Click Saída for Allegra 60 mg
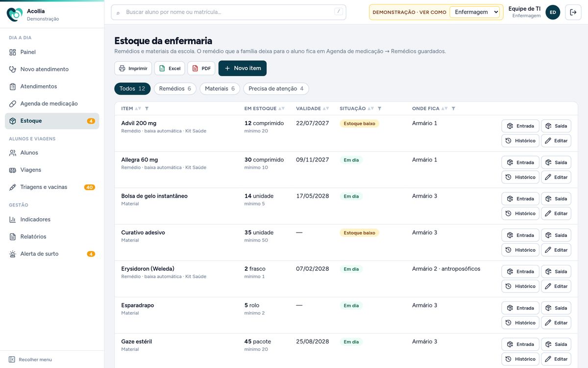 [556, 162]
